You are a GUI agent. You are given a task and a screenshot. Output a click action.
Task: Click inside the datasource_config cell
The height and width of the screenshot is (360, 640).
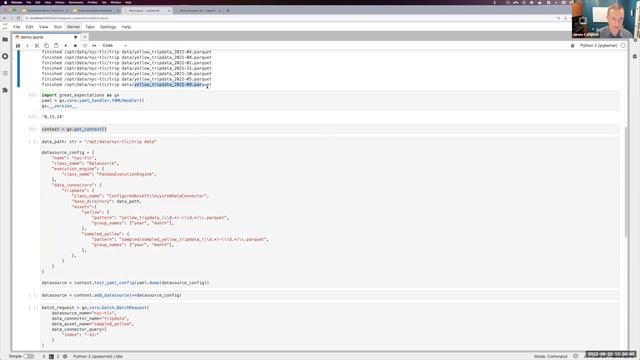330,212
